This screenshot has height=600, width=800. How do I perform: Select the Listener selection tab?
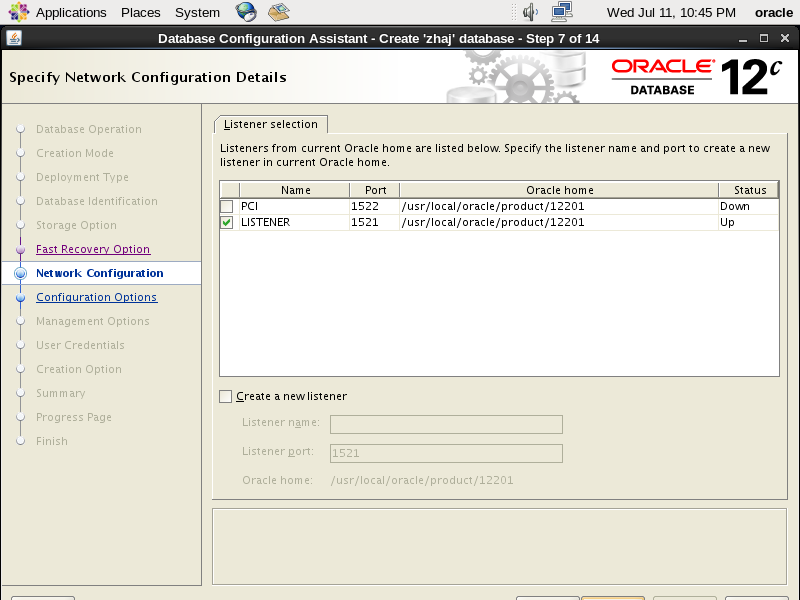click(x=270, y=124)
